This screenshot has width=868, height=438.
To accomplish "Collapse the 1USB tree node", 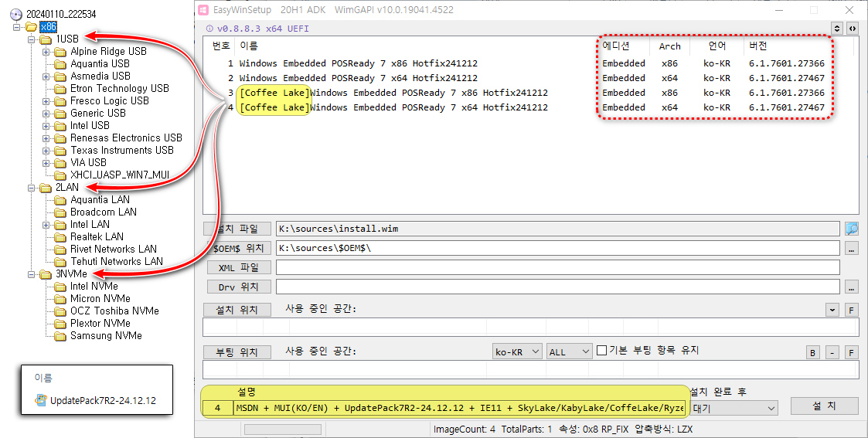I will [32, 39].
